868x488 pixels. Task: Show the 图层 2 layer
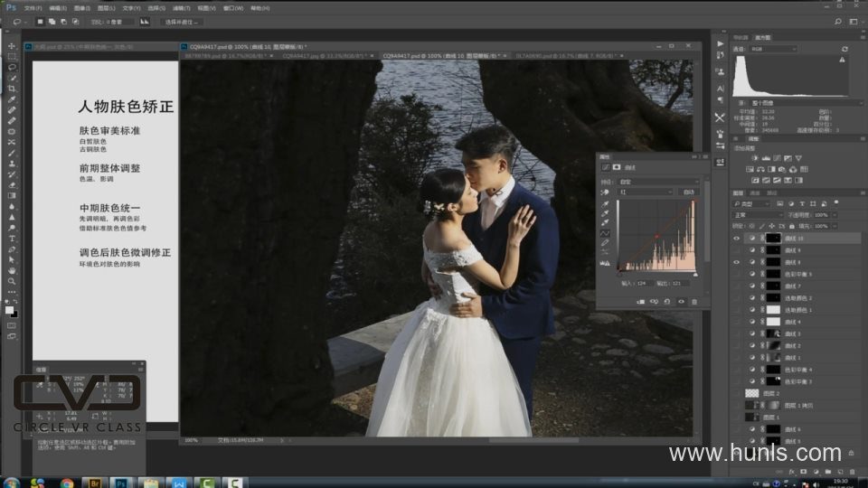click(736, 393)
